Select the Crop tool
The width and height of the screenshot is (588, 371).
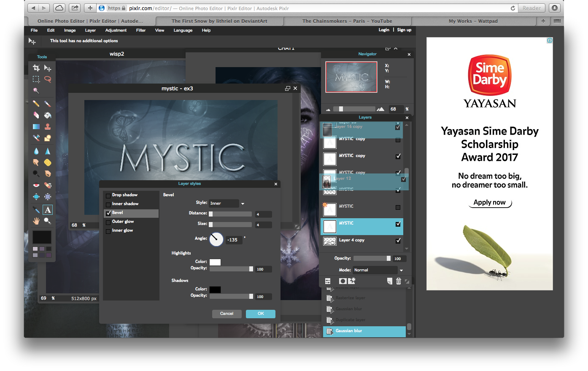pyautogui.click(x=36, y=68)
